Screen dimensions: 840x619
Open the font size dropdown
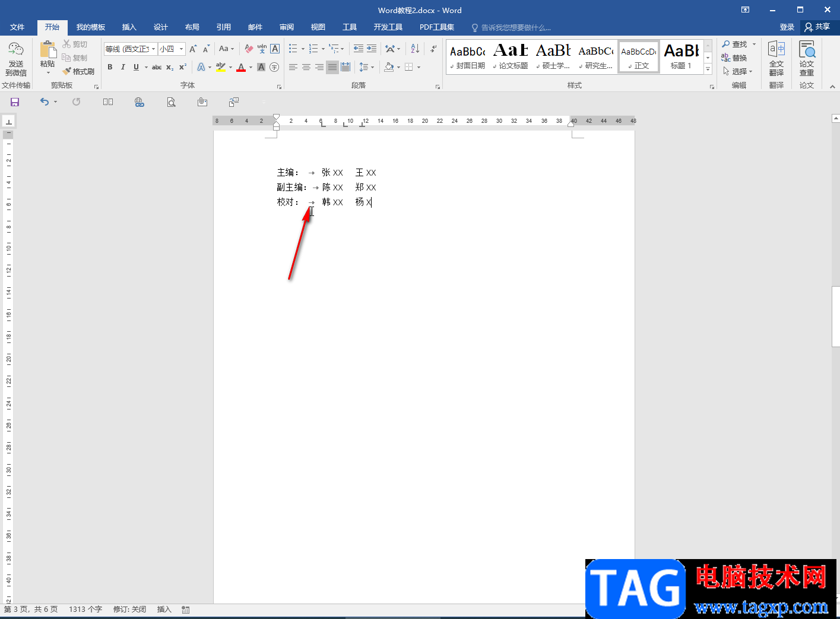tap(181, 49)
